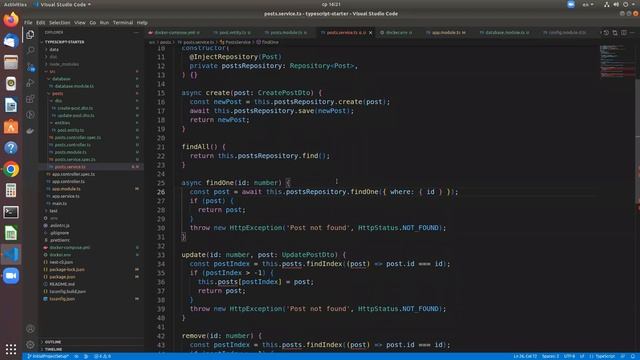Screen dimensions: 640x360
Task: Open the Calculator from the dock
Action: pyautogui.click(x=11, y=191)
